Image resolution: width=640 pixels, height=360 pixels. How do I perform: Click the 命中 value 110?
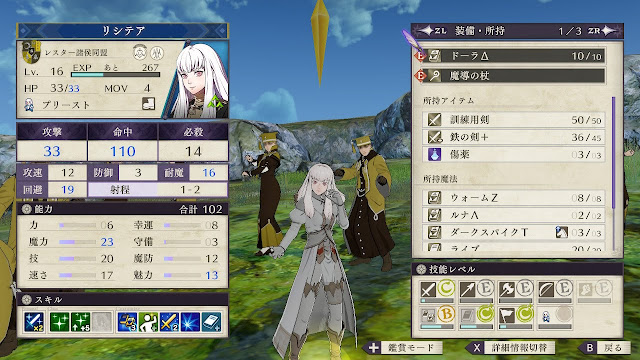123,151
